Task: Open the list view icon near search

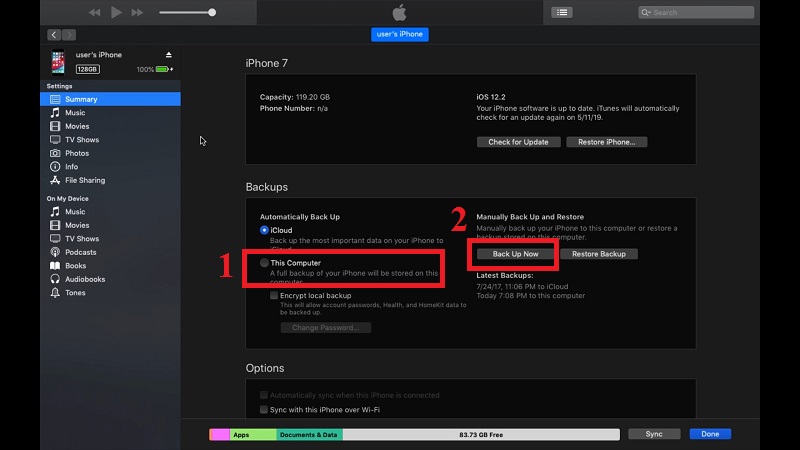Action: click(562, 12)
